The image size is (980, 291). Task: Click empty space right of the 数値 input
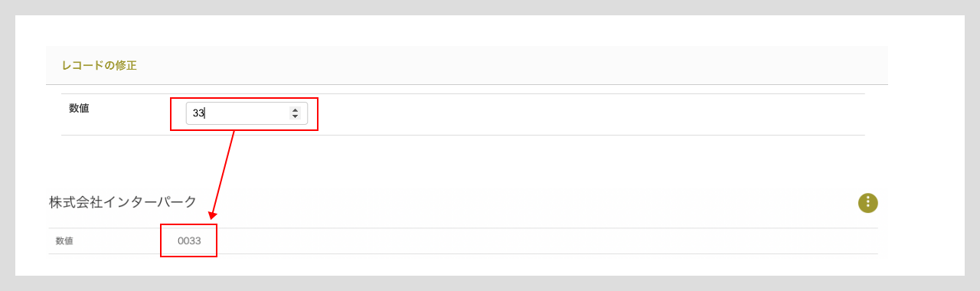590,113
